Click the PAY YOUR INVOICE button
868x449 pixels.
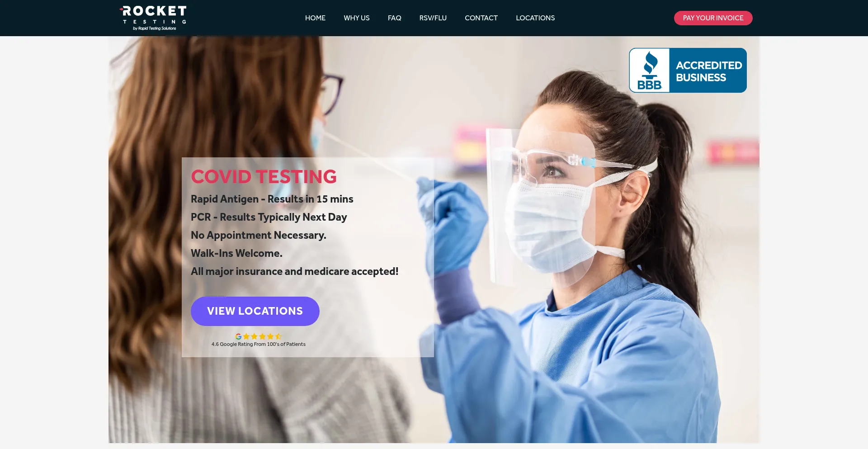pyautogui.click(x=713, y=18)
